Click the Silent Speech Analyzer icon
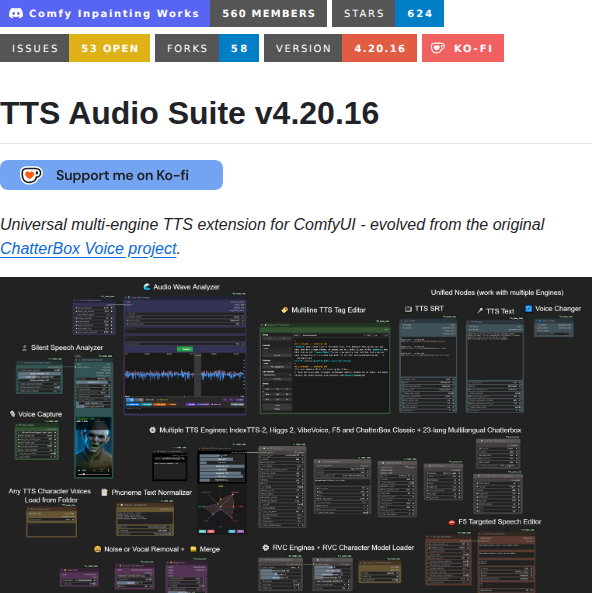The image size is (592, 593). (25, 348)
